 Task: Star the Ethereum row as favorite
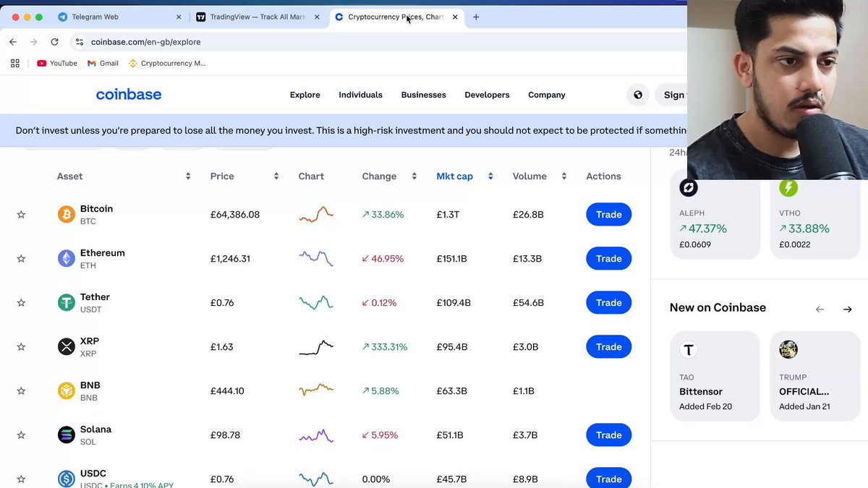pyautogui.click(x=21, y=259)
